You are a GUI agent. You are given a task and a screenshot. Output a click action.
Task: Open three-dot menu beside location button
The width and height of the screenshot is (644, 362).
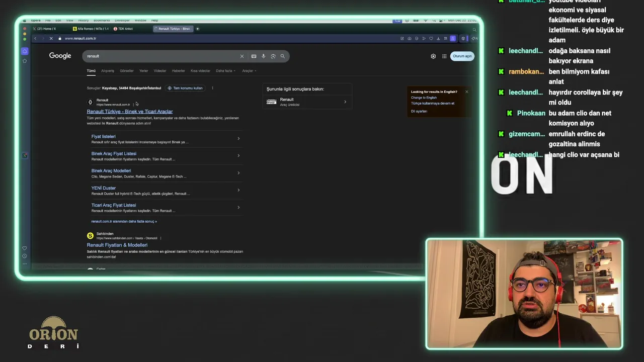[212, 88]
